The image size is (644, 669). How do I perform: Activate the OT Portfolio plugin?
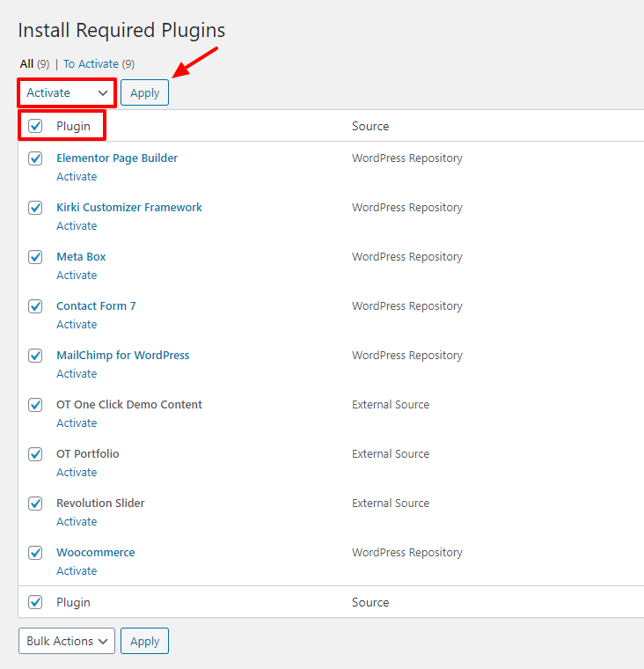[77, 472]
